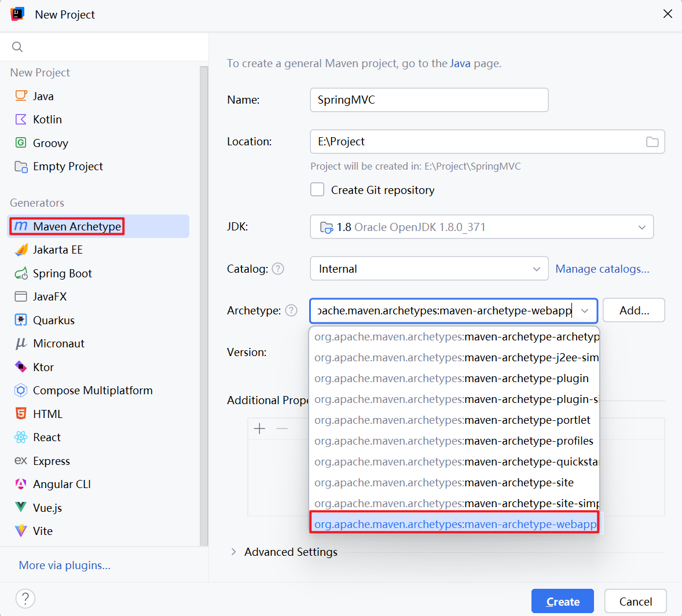Choose maven-archetype-plugin-site option
This screenshot has height=616, width=682.
click(x=454, y=399)
